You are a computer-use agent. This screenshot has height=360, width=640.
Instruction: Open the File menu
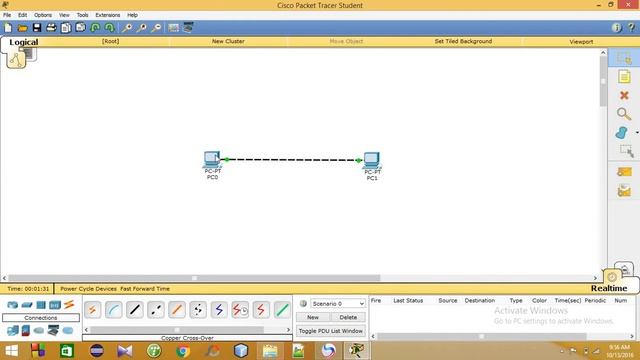tap(7, 15)
